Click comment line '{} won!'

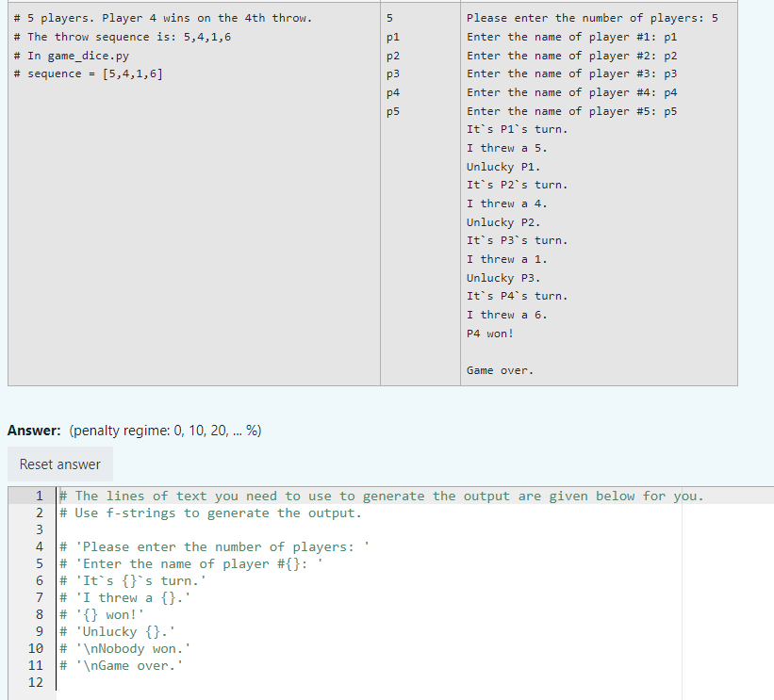pyautogui.click(x=102, y=614)
